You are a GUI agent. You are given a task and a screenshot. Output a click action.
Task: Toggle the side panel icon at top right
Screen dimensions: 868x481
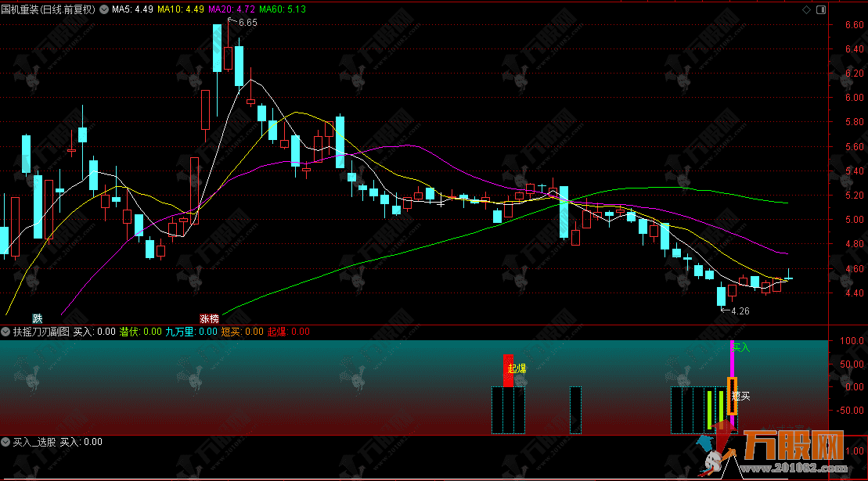(821, 9)
